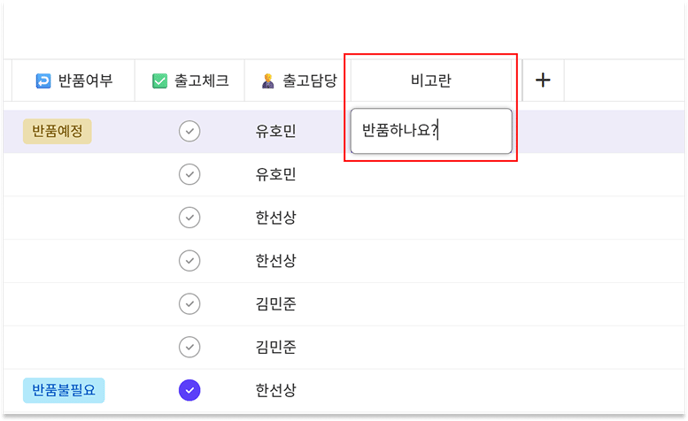Toggle the check circle in the second 김민준 row
Screen dimensions: 688x421
click(x=190, y=347)
